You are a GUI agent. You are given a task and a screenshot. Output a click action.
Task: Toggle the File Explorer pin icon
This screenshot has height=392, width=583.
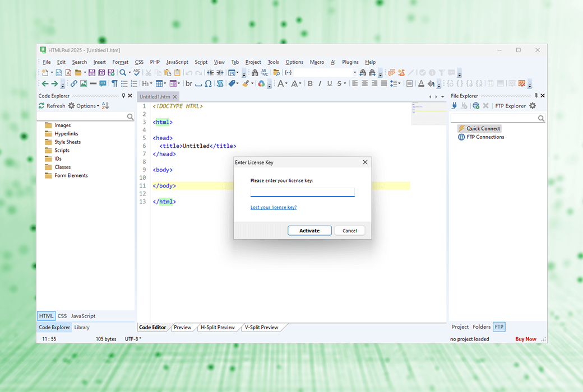[x=536, y=96]
